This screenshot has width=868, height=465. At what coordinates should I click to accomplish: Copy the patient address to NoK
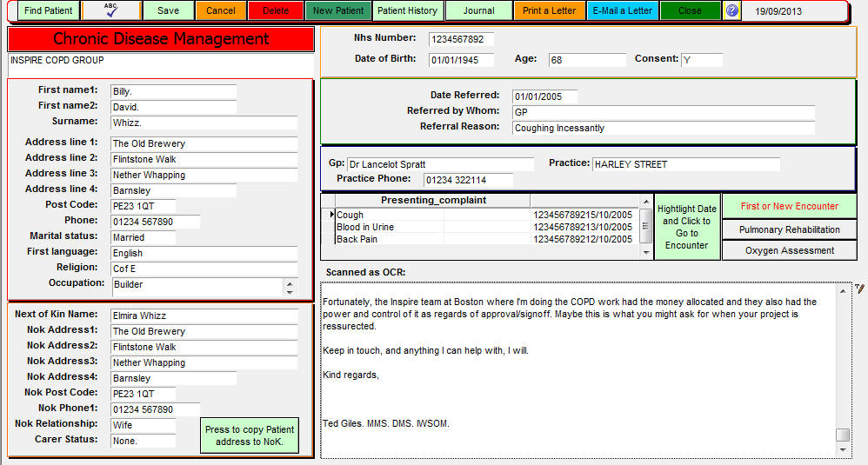pyautogui.click(x=250, y=436)
